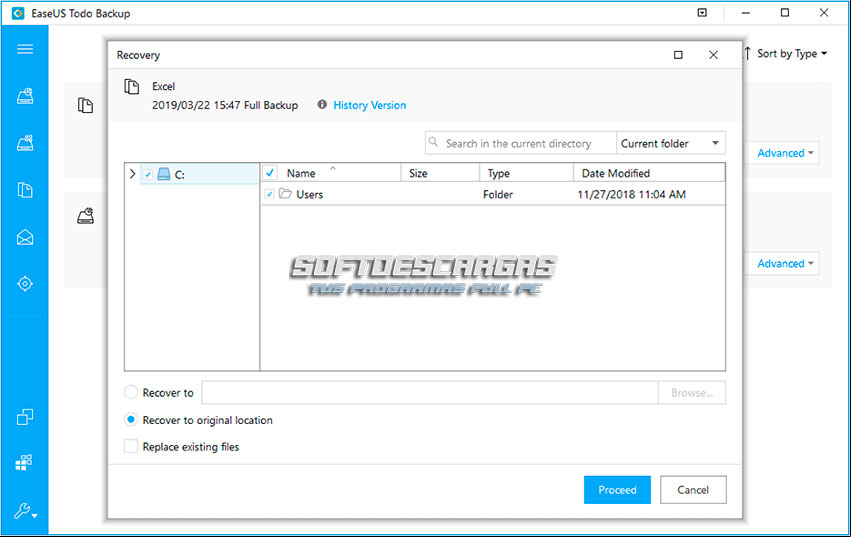Screen dimensions: 851x537
Task: Maximize the Recovery dialog
Action: click(678, 55)
